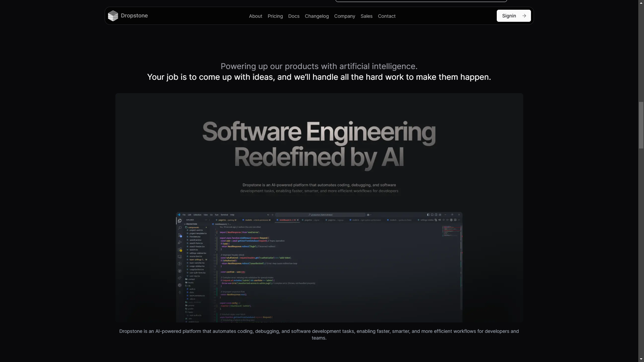The width and height of the screenshot is (644, 362).
Task: Open the Docs link
Action: tap(294, 16)
